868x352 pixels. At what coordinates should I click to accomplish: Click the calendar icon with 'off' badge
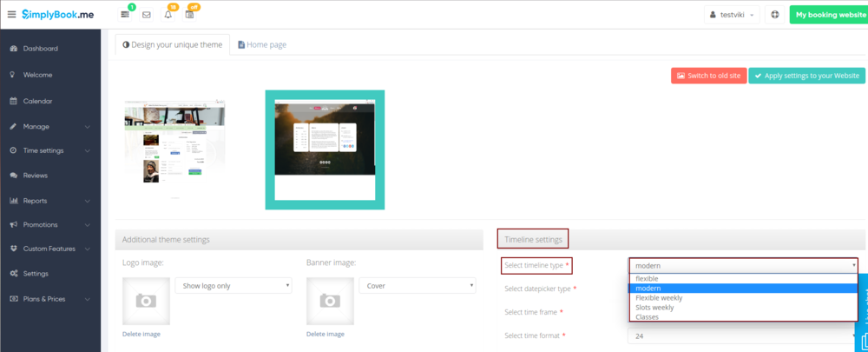[189, 15]
